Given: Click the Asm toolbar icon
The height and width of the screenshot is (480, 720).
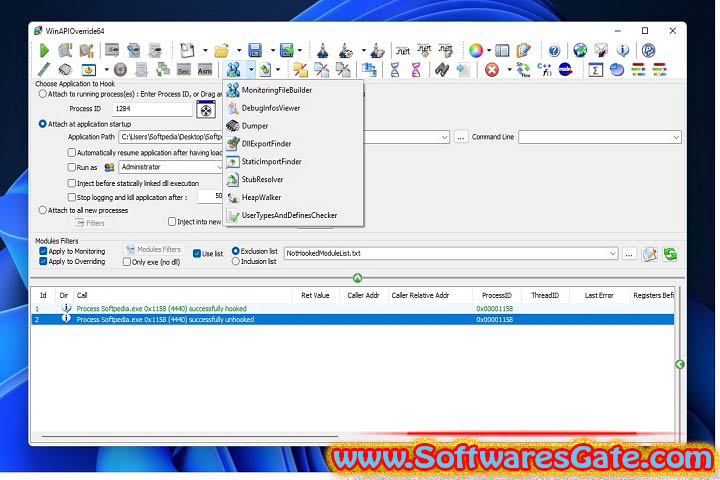Looking at the screenshot, I should [x=205, y=70].
